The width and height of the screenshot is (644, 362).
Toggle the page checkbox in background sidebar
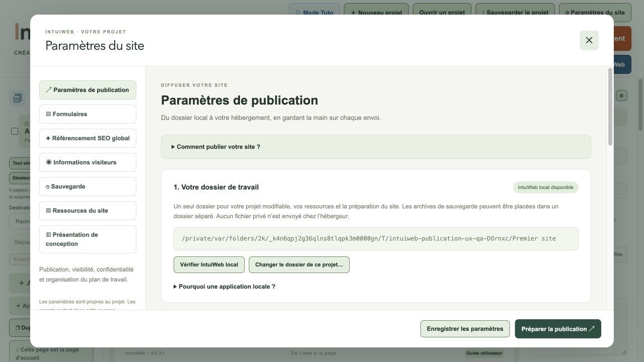[x=15, y=131]
